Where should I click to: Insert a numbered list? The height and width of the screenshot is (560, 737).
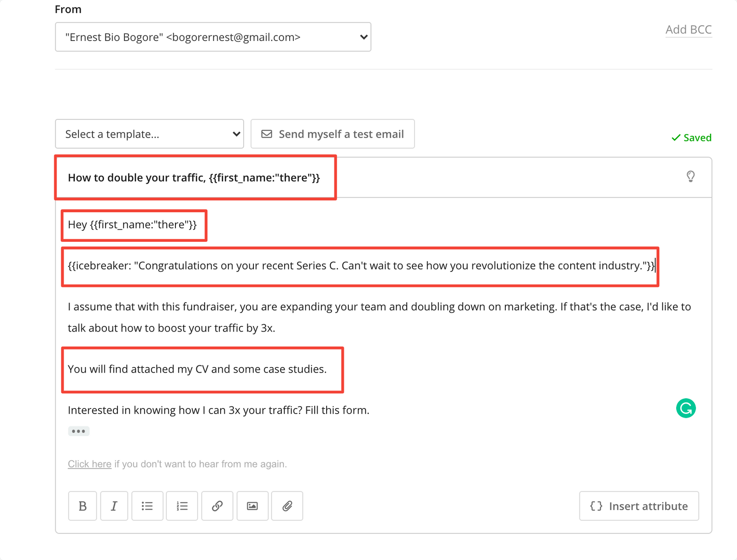pyautogui.click(x=182, y=506)
